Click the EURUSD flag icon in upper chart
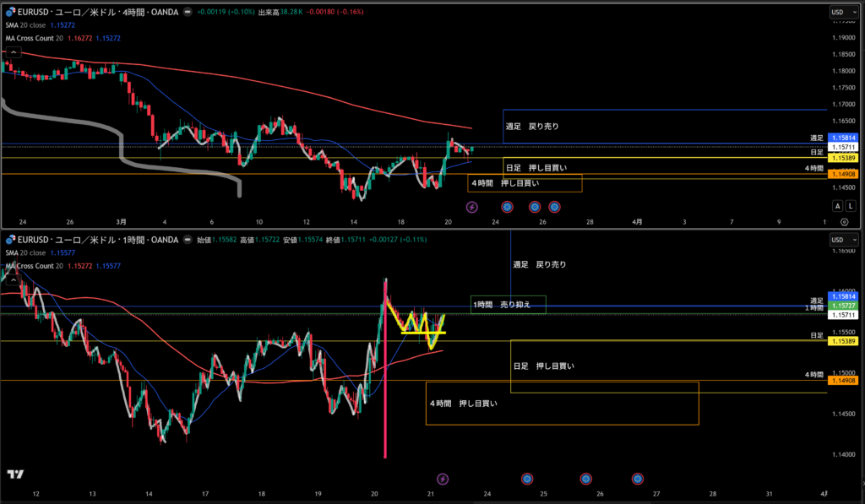 (x=10, y=14)
